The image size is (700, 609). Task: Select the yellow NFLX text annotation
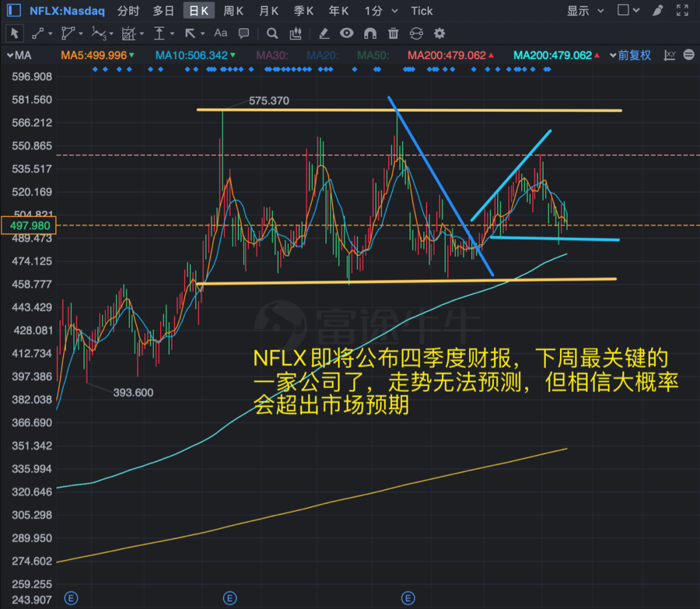(465, 382)
